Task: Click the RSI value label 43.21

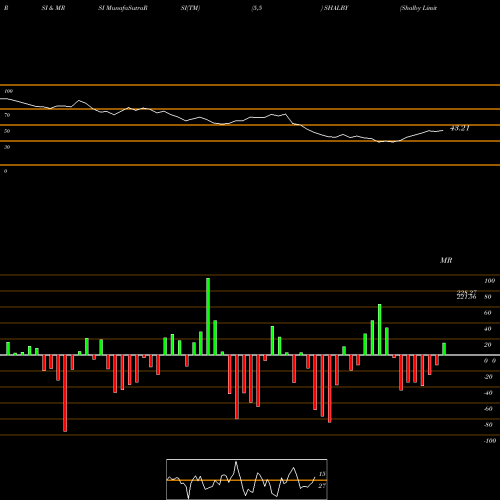Action: tap(460, 128)
